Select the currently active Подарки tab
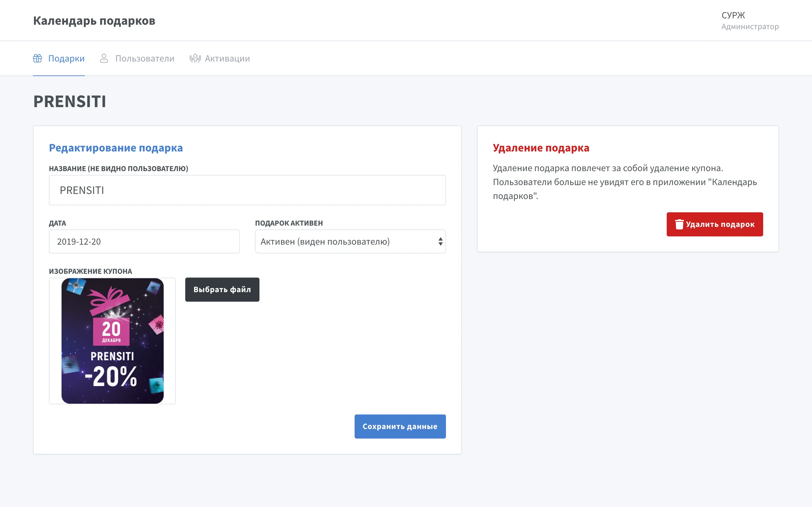The image size is (812, 507). pos(66,58)
